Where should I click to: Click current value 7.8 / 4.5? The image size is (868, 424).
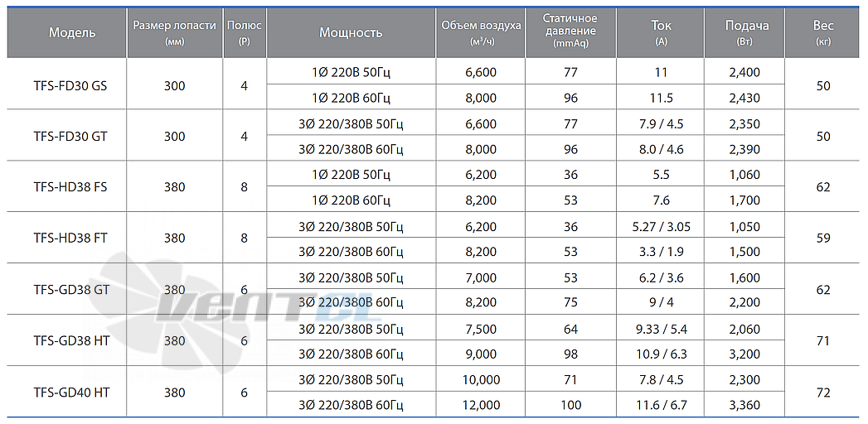click(x=661, y=380)
